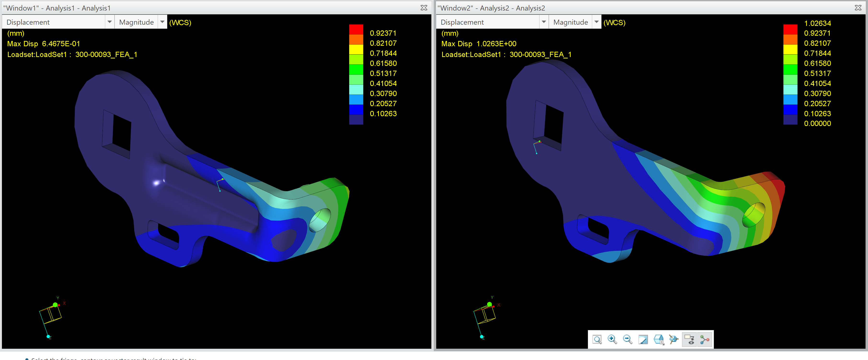The image size is (868, 360).
Task: Close Window1 Analysis1 result window
Action: coord(424,8)
